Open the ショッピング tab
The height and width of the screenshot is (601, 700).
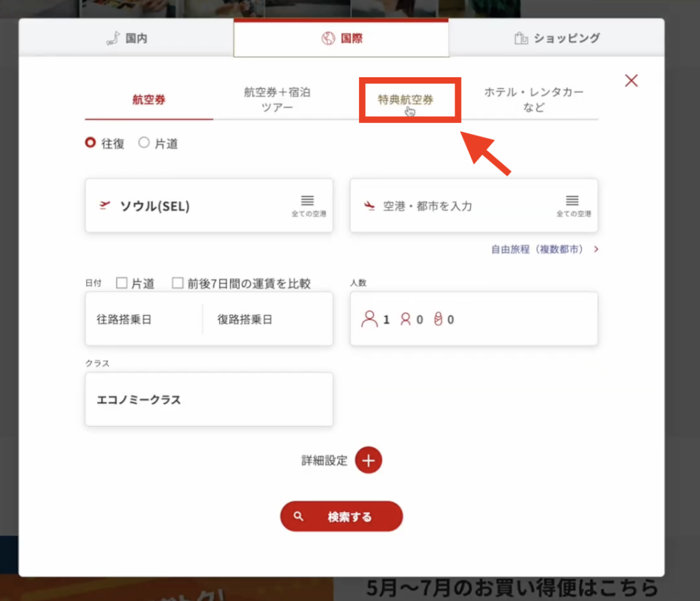pyautogui.click(x=556, y=38)
